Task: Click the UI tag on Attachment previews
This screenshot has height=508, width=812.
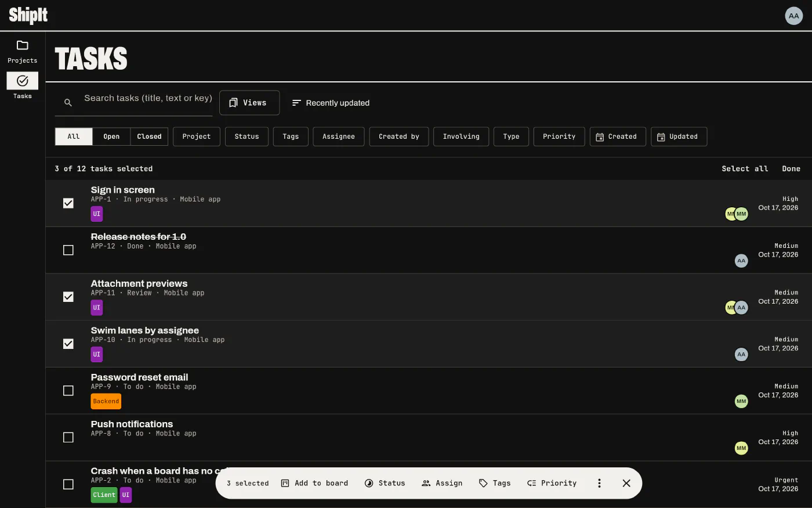Action: click(x=97, y=308)
